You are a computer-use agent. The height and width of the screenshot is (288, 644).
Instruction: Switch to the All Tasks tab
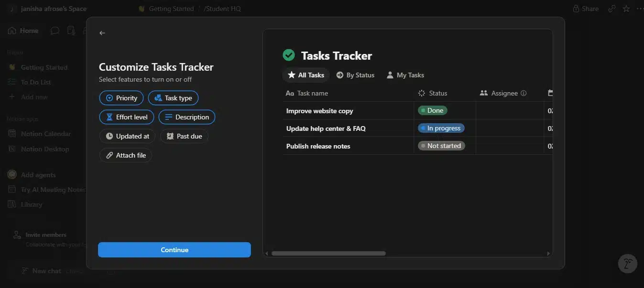[x=306, y=75]
